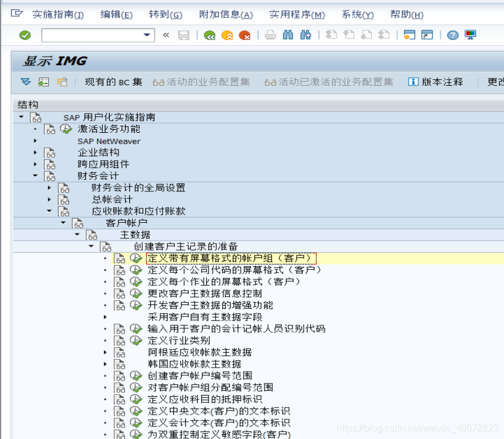Image resolution: width=504 pixels, height=439 pixels.
Task: Open the 附加信息(A) menu
Action: pos(226,15)
